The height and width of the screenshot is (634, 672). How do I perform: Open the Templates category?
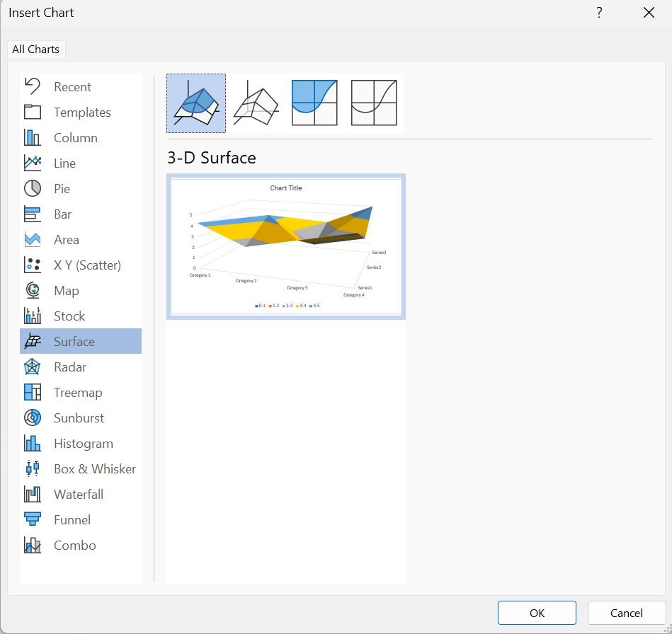pos(81,113)
